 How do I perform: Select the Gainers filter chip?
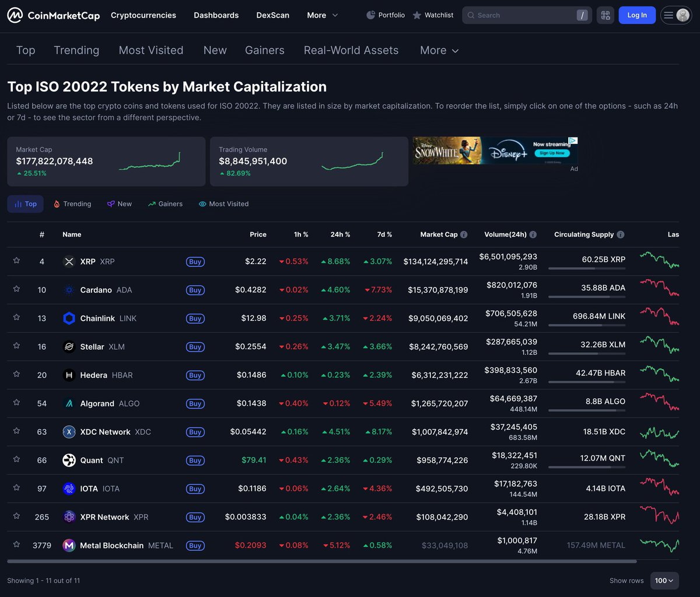click(166, 204)
